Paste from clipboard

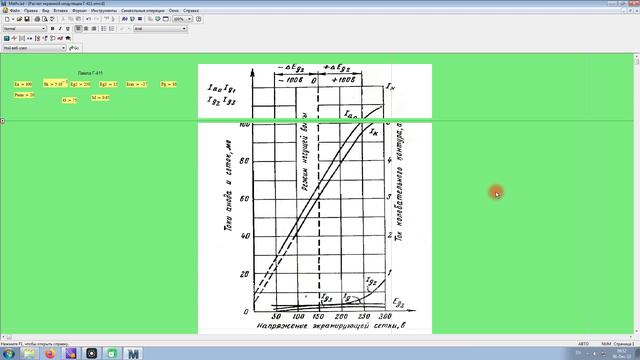coord(78,19)
